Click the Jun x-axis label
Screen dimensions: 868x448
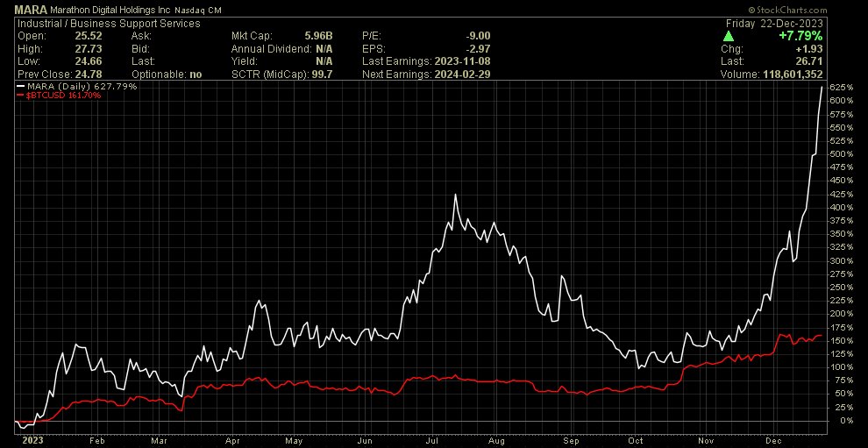(366, 441)
